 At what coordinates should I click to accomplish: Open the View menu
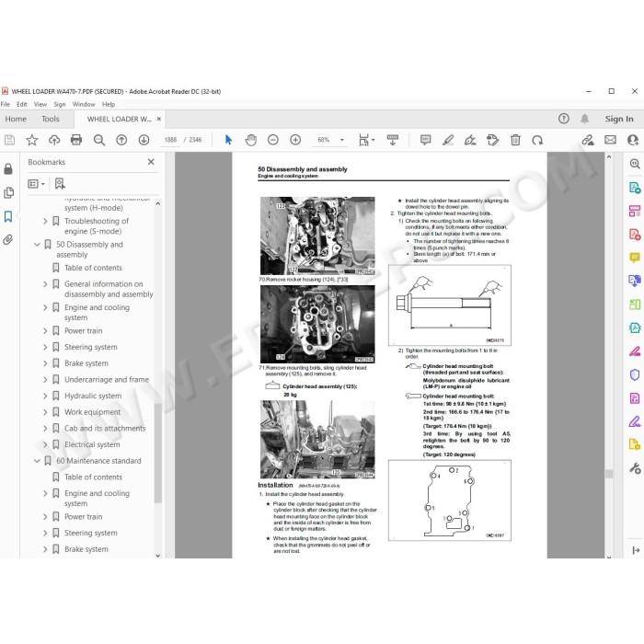click(40, 104)
